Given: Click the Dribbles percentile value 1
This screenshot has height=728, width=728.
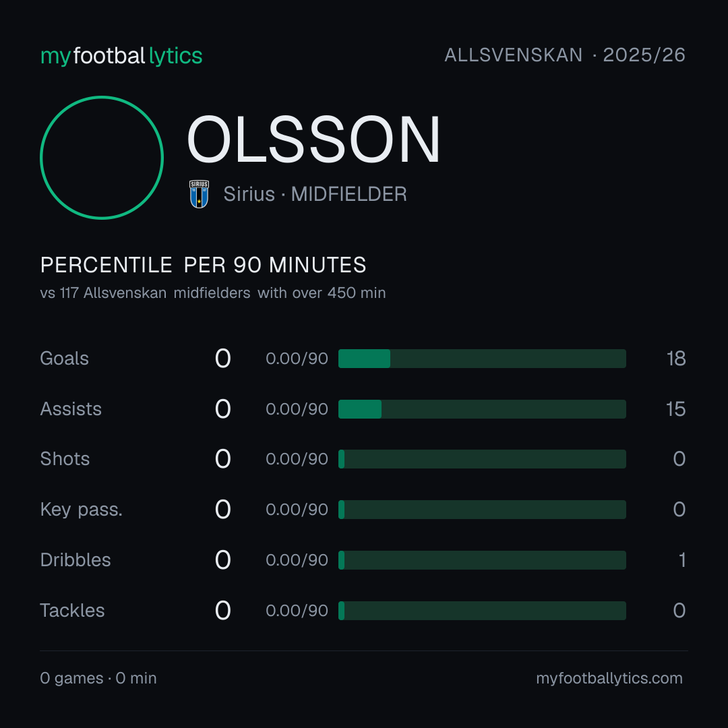Looking at the screenshot, I should point(682,560).
